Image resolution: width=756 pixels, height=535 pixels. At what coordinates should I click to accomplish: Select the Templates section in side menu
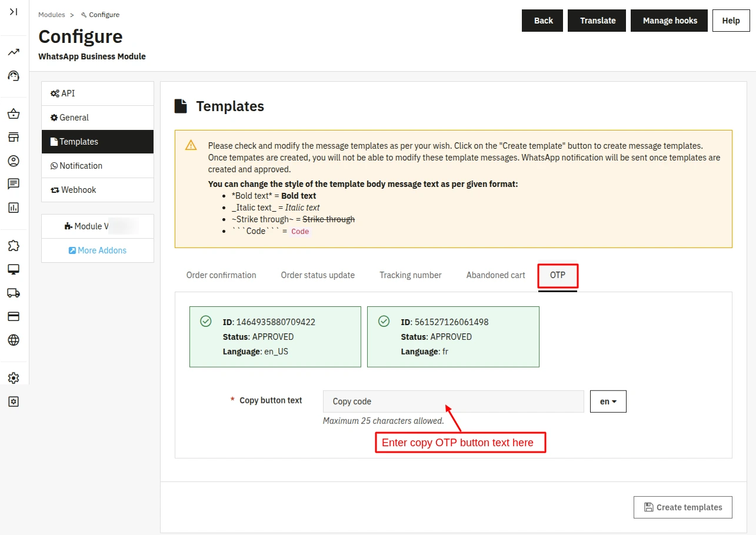click(98, 142)
